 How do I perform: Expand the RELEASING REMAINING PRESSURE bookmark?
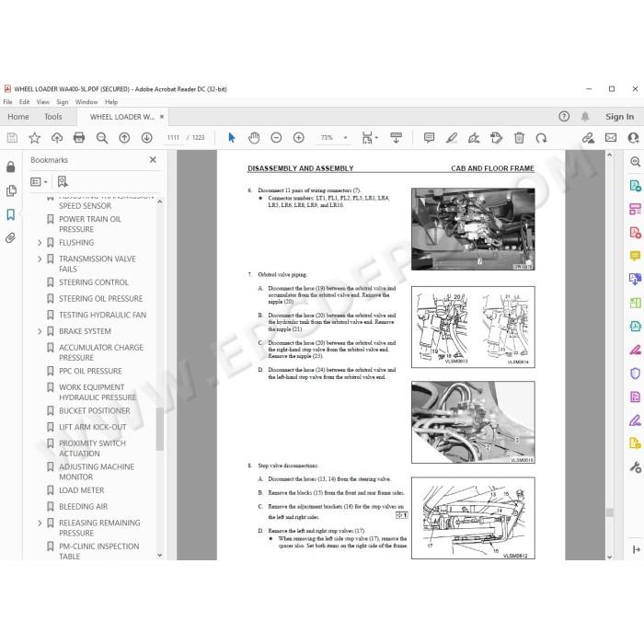point(40,523)
